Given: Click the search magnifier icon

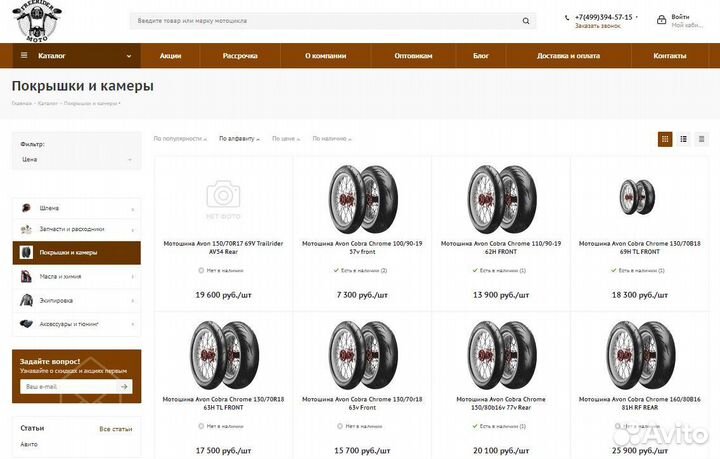Looking at the screenshot, I should point(526,21).
